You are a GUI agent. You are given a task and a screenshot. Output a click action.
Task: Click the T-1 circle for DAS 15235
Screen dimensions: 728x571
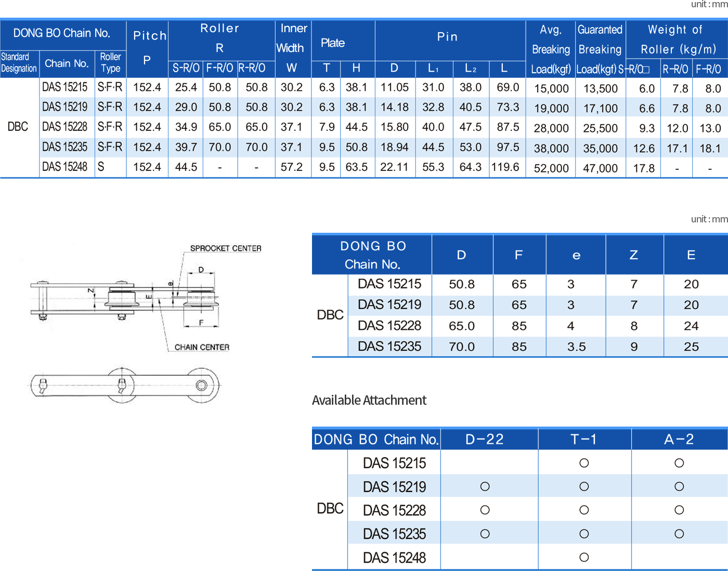click(584, 534)
